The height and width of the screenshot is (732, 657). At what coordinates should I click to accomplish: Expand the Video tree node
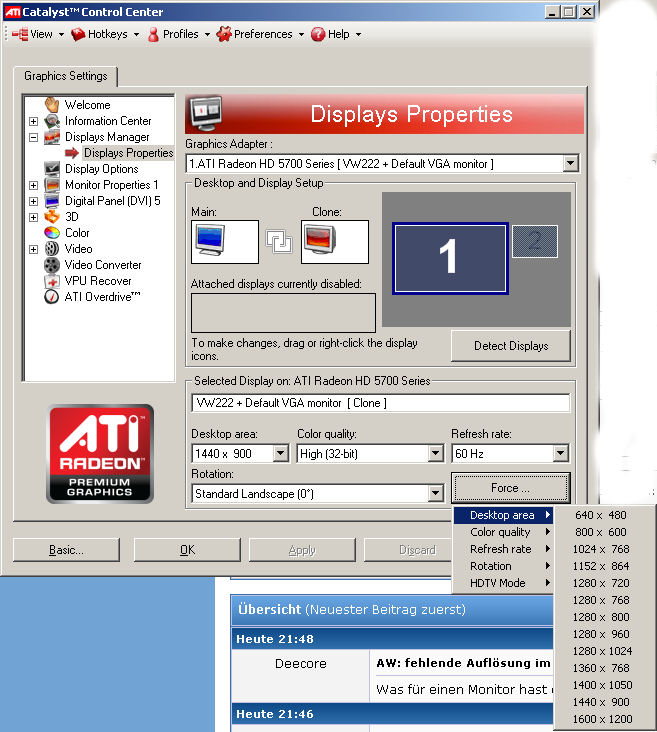(x=34, y=249)
